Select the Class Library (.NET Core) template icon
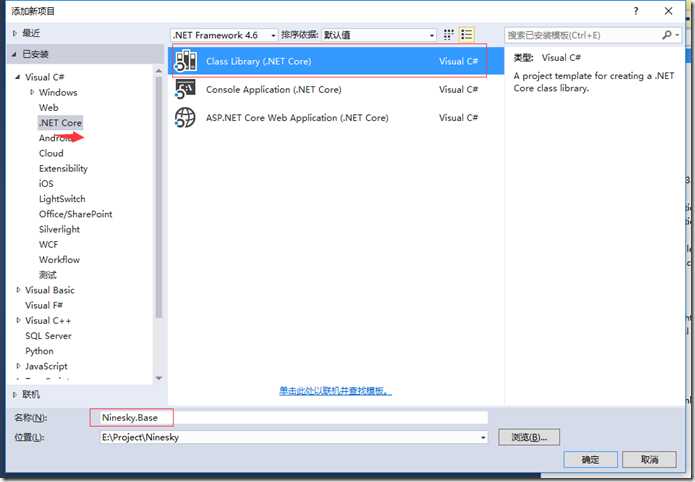Image resolution: width=695 pixels, height=482 pixels. (x=186, y=61)
